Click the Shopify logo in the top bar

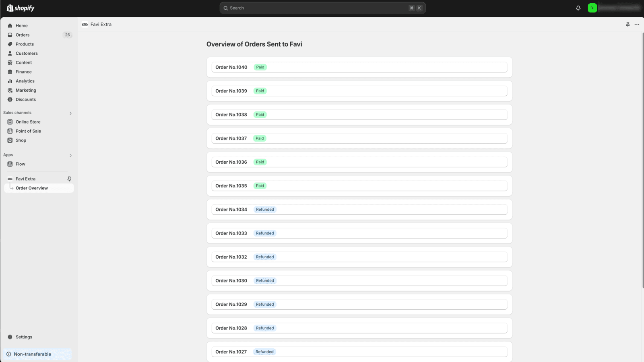click(x=21, y=8)
